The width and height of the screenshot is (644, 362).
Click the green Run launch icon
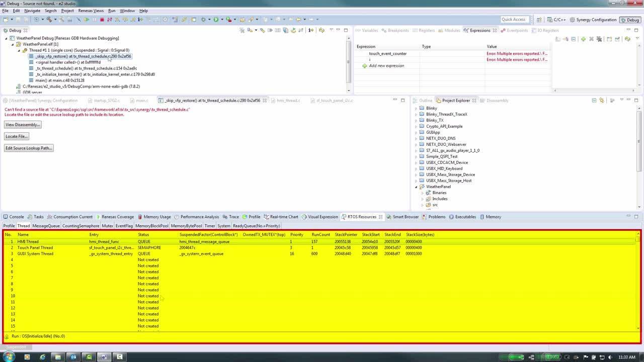(x=215, y=20)
